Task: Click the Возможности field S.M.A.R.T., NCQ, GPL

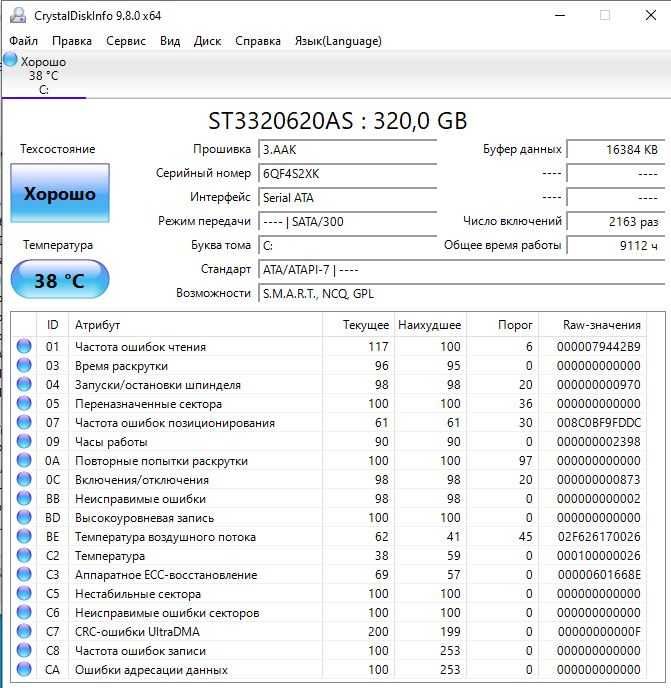Action: pos(462,293)
